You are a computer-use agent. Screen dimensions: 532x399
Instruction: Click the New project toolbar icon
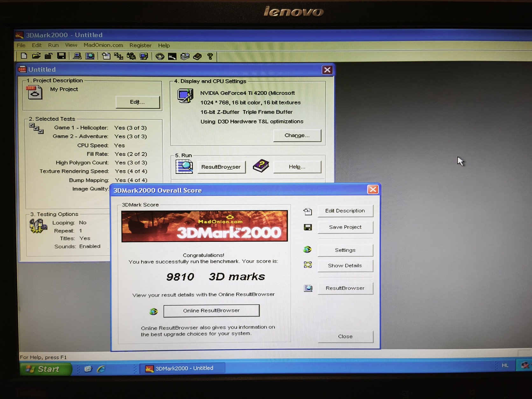pos(24,56)
